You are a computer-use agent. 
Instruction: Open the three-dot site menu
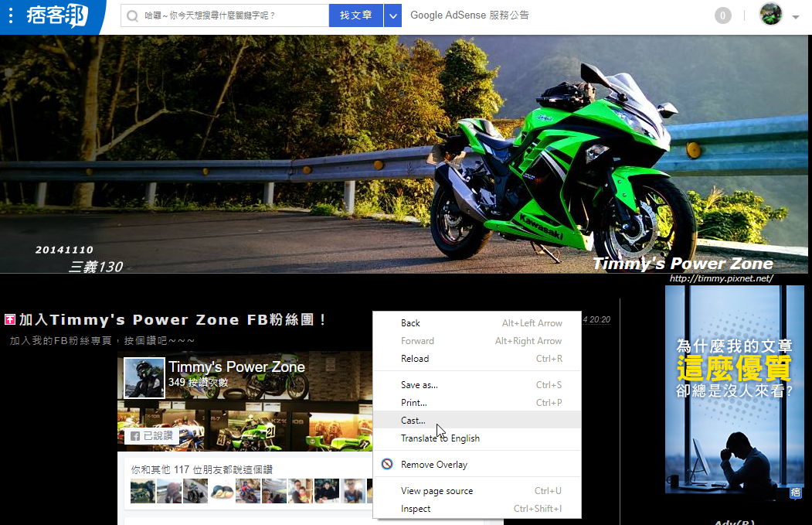coord(10,15)
